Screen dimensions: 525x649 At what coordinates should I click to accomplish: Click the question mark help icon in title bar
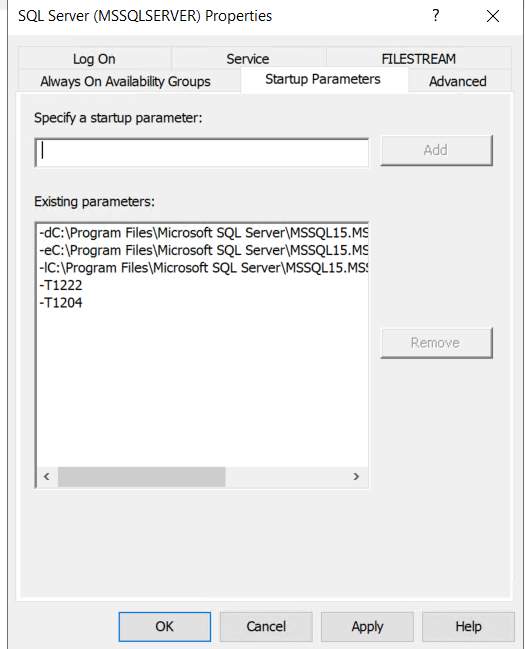[x=436, y=16]
